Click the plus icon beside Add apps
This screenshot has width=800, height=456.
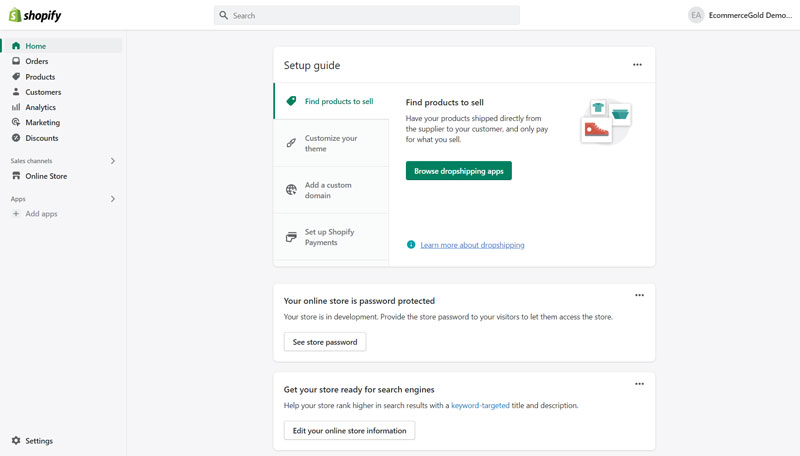[x=16, y=214]
